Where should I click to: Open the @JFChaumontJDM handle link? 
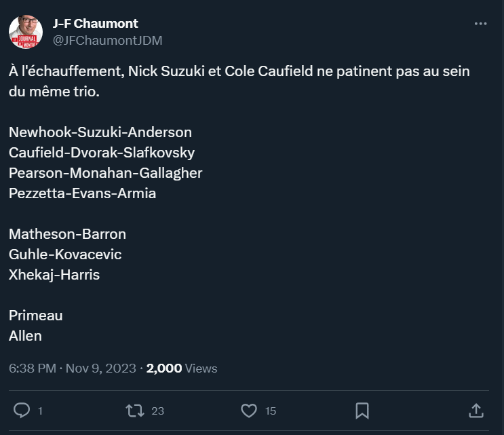(x=107, y=40)
